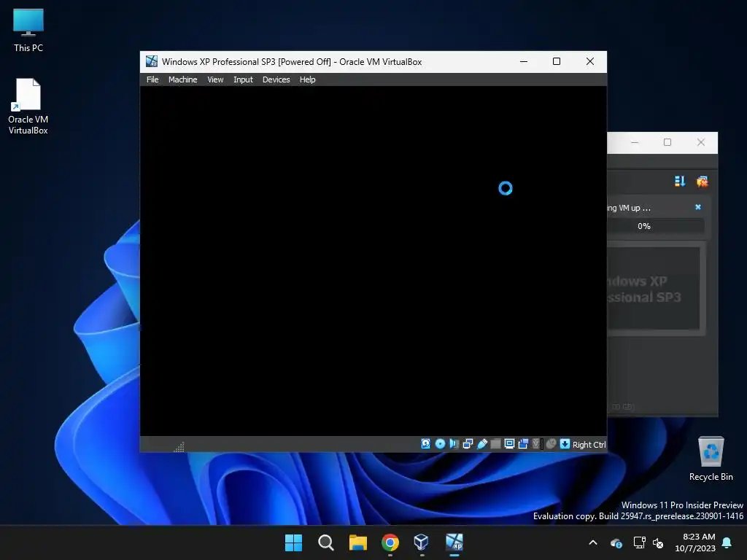
Task: Select the Oracle VM VirtualBox desktop shortcut
Action: (x=28, y=106)
